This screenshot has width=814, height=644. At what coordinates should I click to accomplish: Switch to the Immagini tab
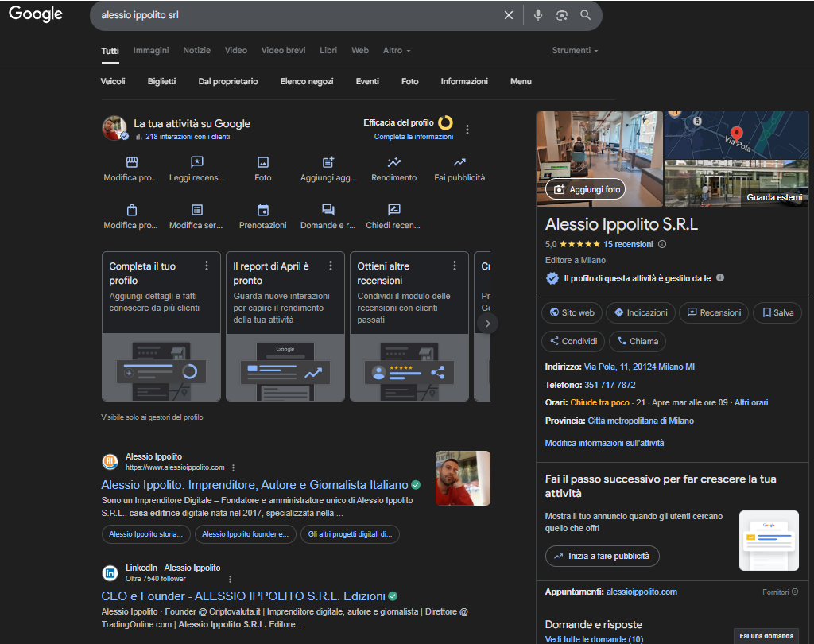point(150,50)
